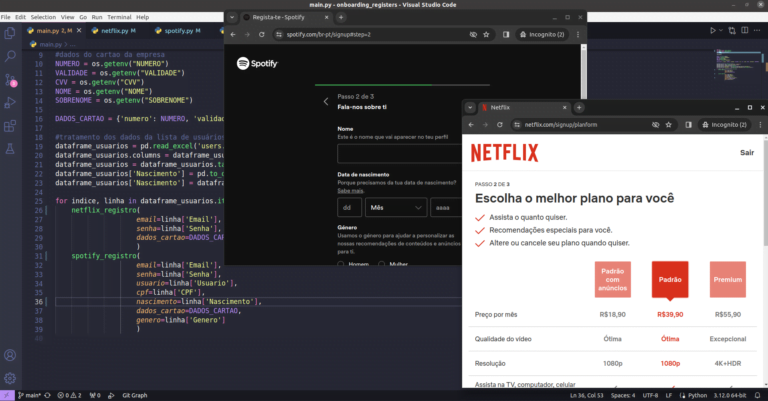Open Run and Debug view
The image size is (768, 401).
pyautogui.click(x=10, y=103)
